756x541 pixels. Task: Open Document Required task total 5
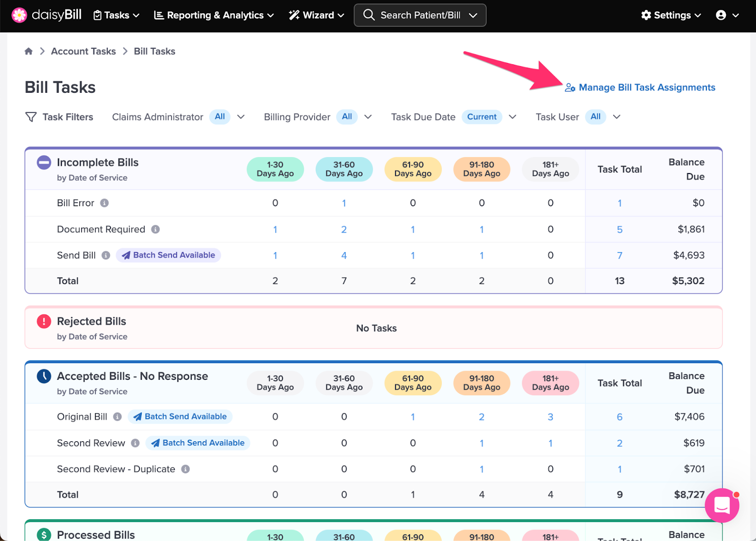click(x=619, y=230)
